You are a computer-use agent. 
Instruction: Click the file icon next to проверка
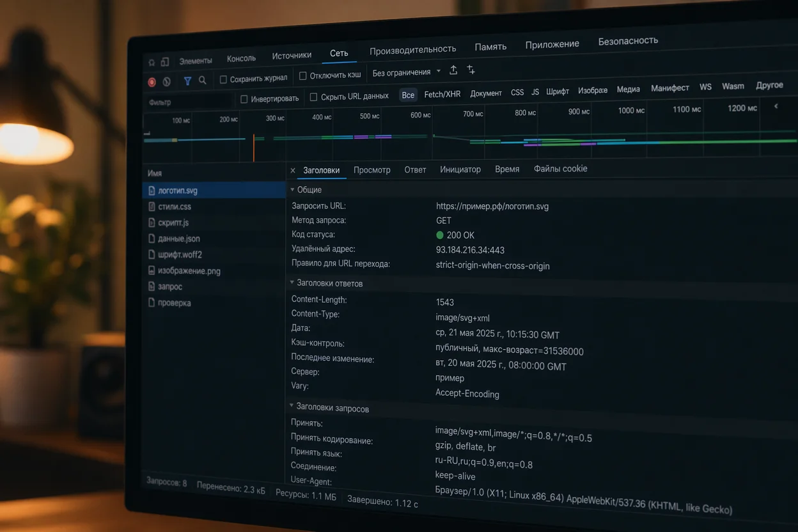coord(152,302)
